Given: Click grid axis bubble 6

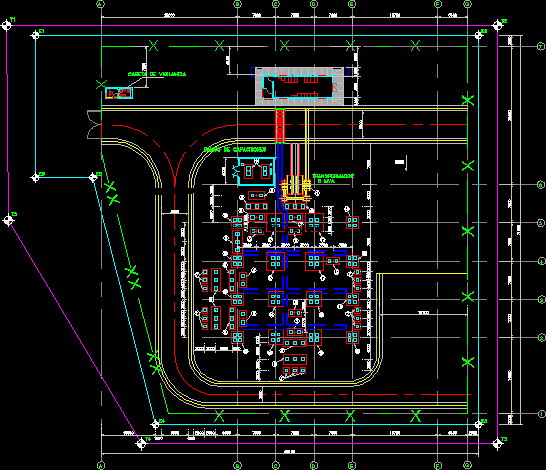Looking at the screenshot, I should pos(541,185).
